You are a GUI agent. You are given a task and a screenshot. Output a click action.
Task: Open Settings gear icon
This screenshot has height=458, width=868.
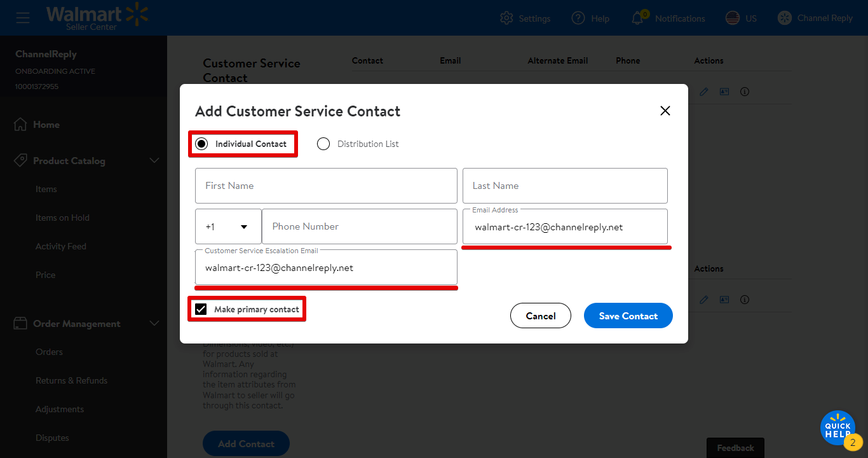(x=506, y=18)
